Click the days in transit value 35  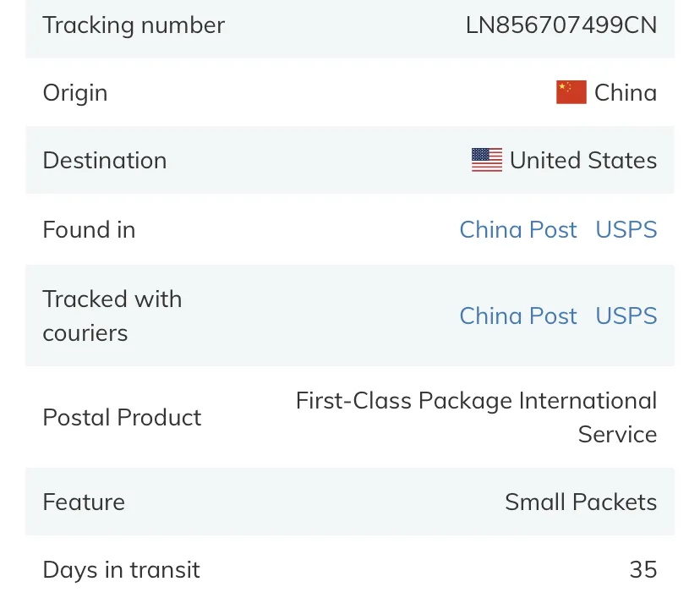[643, 570]
